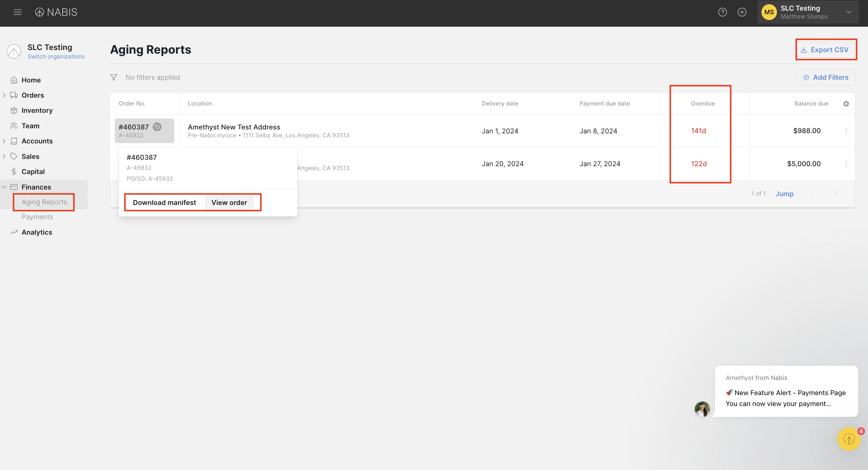
Task: Click history clock icon beside #460387
Action: (157, 127)
